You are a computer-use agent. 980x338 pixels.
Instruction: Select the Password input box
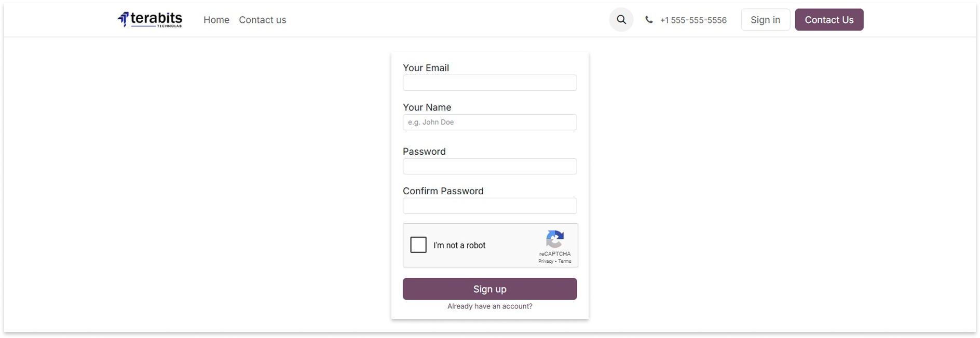489,167
